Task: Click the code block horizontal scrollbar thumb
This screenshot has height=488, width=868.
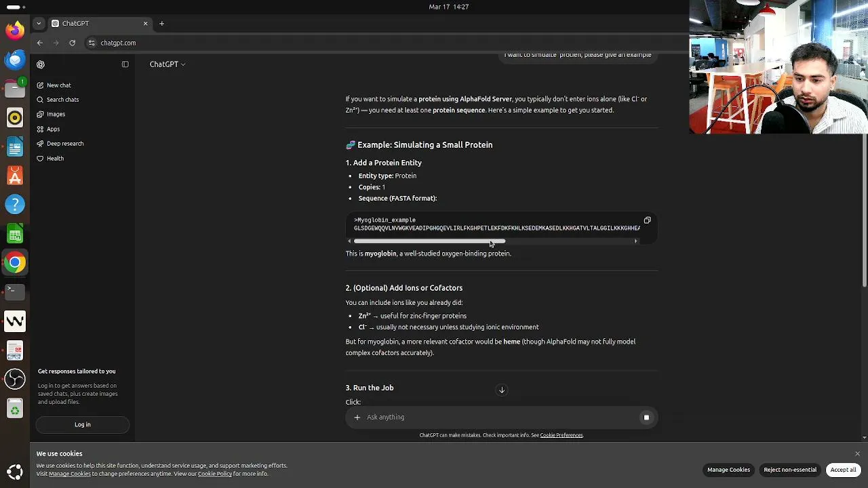Action: point(429,241)
